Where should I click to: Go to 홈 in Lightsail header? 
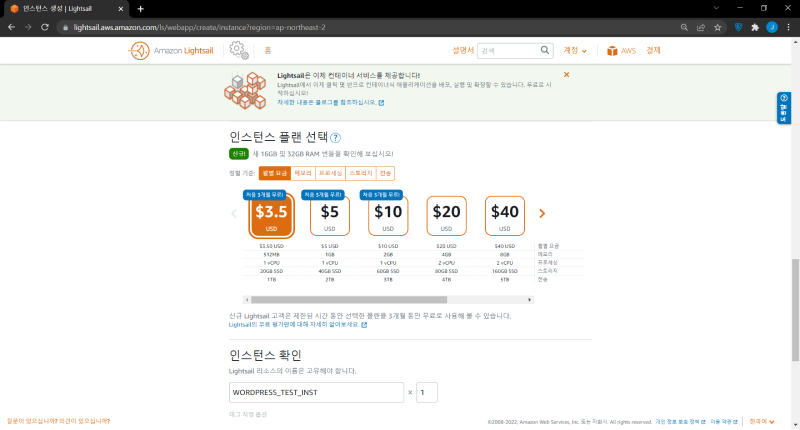(267, 50)
